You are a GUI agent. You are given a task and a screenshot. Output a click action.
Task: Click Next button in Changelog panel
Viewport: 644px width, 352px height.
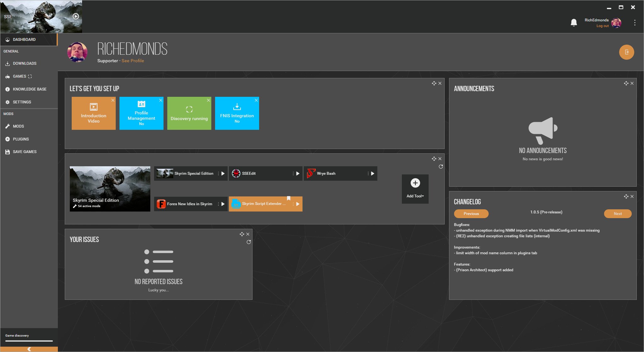(617, 213)
